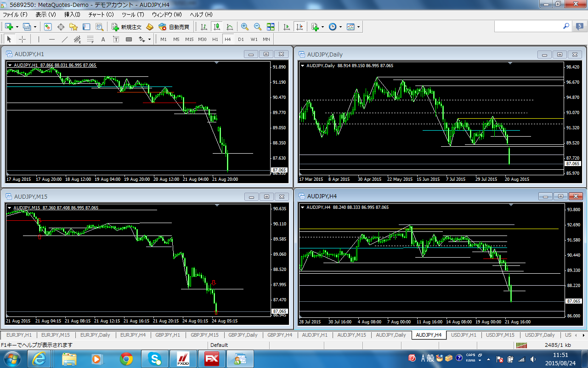Expand the periodicity clock dropdown
Image resolution: width=588 pixels, height=368 pixels.
(x=340, y=27)
